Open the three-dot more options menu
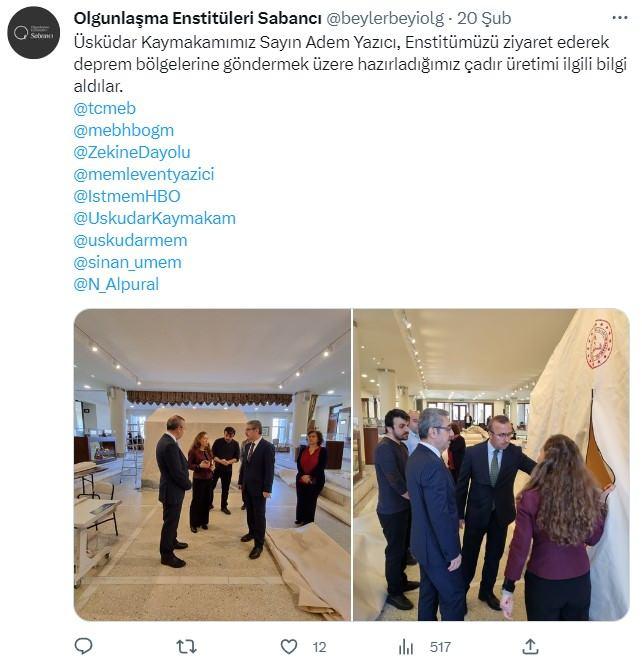 (x=619, y=18)
